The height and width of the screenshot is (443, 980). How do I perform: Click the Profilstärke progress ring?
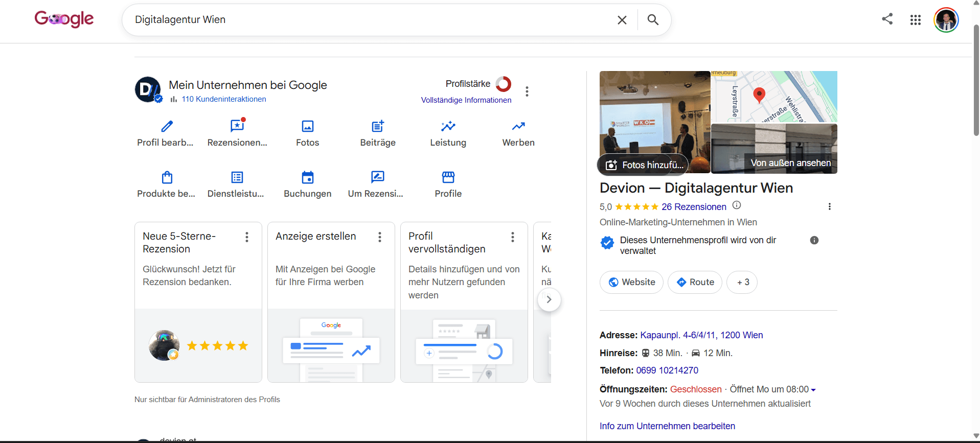point(504,84)
